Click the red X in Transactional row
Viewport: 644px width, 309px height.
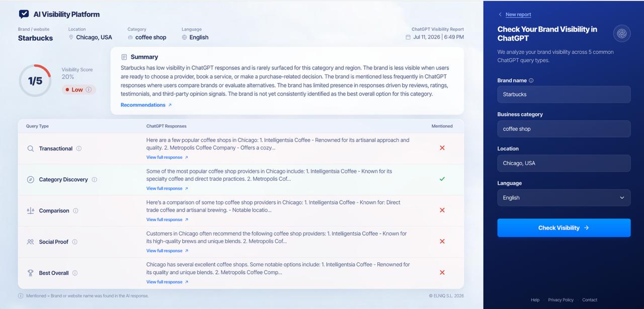coord(442,148)
